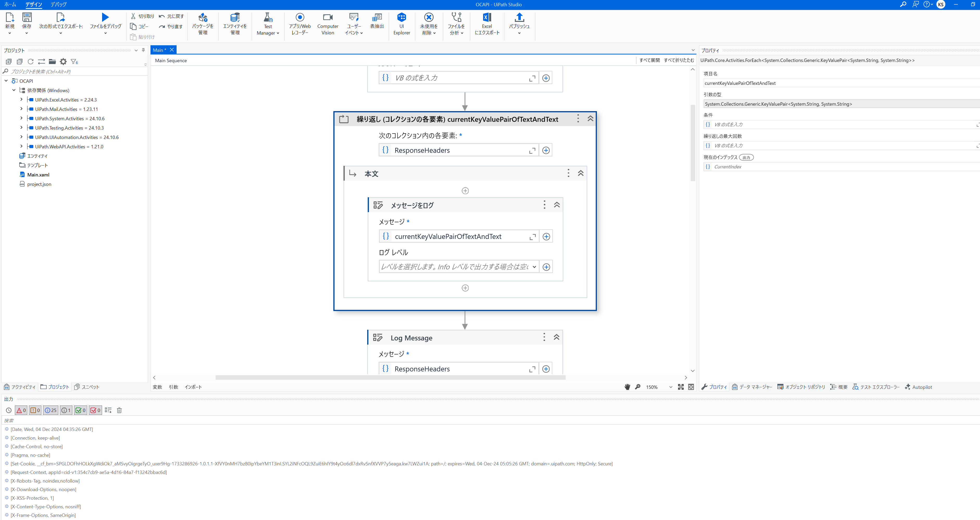The image size is (980, 520).
Task: Open the log level dropdown
Action: [534, 267]
